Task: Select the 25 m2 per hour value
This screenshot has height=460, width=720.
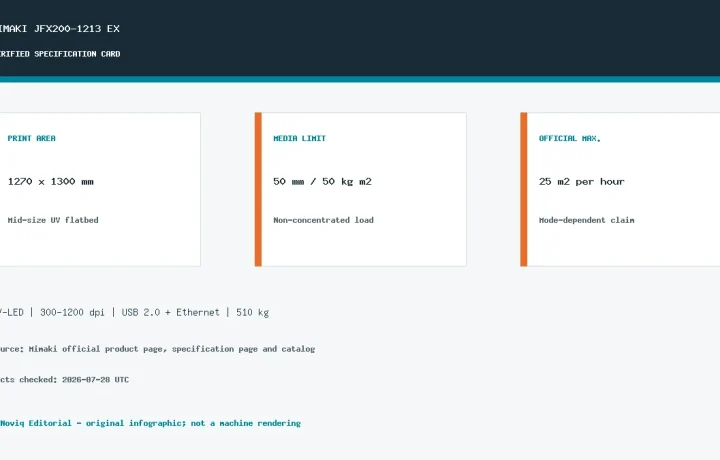Action: point(582,181)
